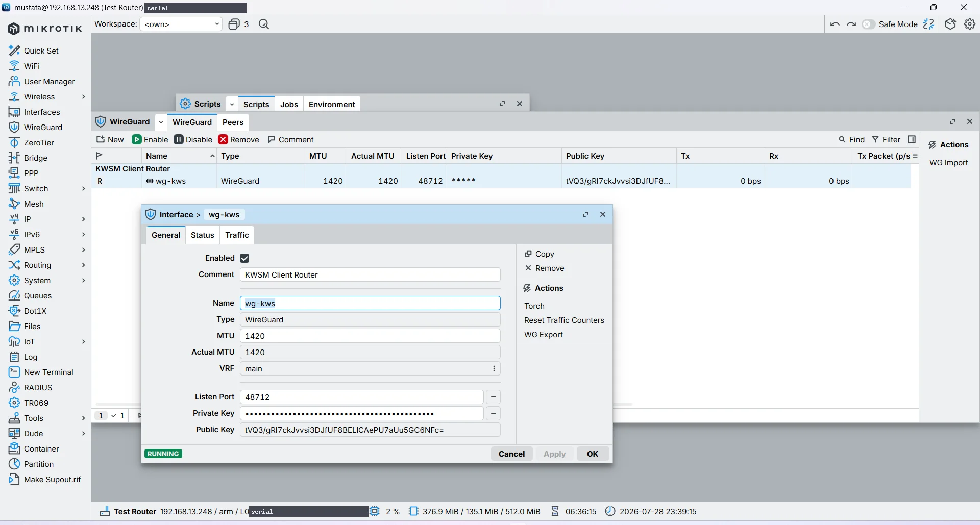The width and height of the screenshot is (980, 525).
Task: Click the workspace search magnifier icon
Action: click(264, 24)
